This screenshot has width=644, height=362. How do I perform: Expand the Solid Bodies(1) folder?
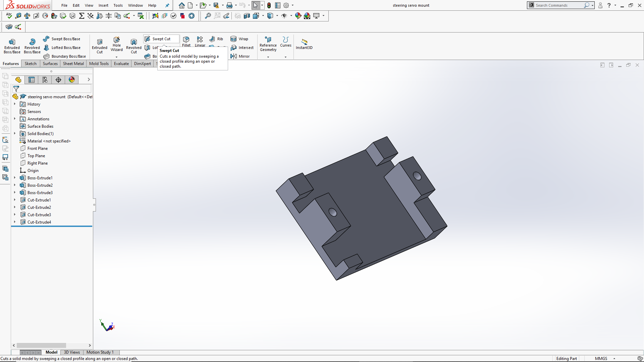15,134
